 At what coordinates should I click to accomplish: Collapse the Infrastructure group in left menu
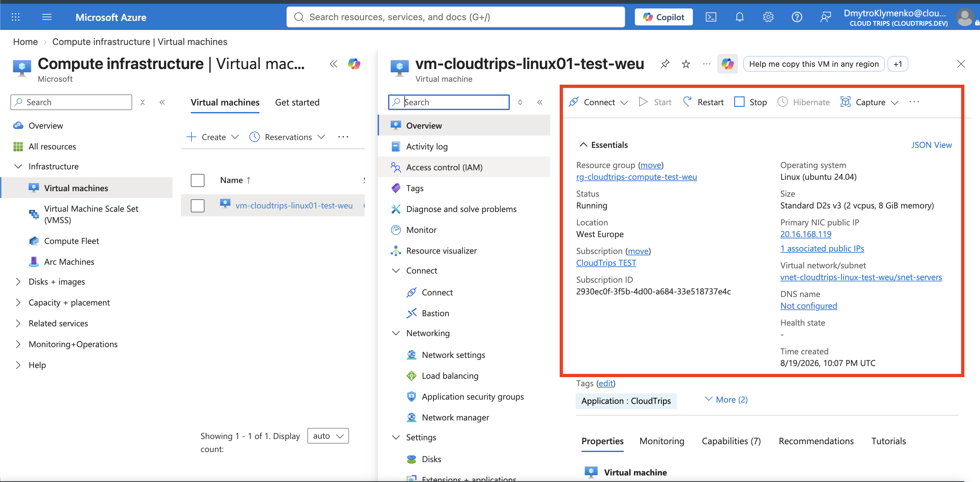[18, 167]
